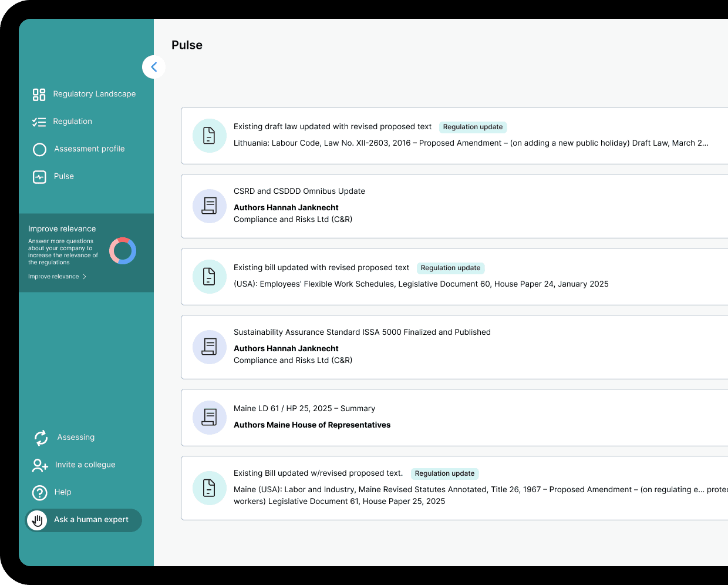Image resolution: width=728 pixels, height=585 pixels.
Task: Click document icon of Maine Labor and Industry card
Action: pyautogui.click(x=210, y=488)
